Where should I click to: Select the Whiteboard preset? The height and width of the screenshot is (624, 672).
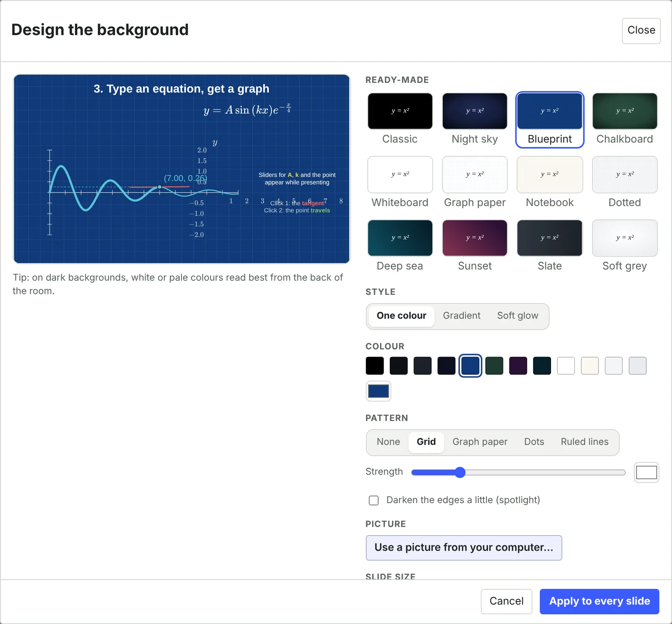(400, 183)
